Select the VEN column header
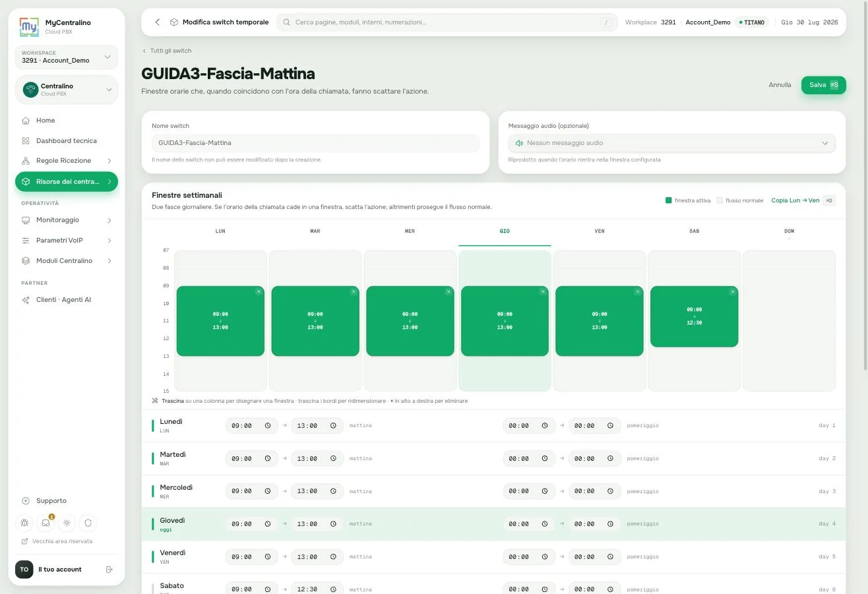Viewport: 868px width, 594px height. 600,231
